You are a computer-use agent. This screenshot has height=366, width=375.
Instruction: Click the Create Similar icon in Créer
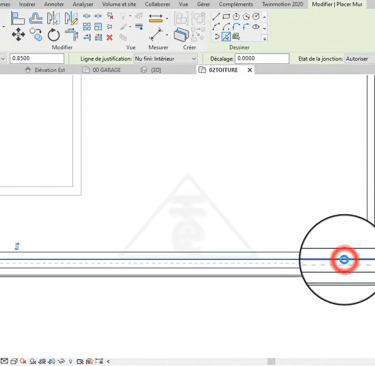point(181,34)
